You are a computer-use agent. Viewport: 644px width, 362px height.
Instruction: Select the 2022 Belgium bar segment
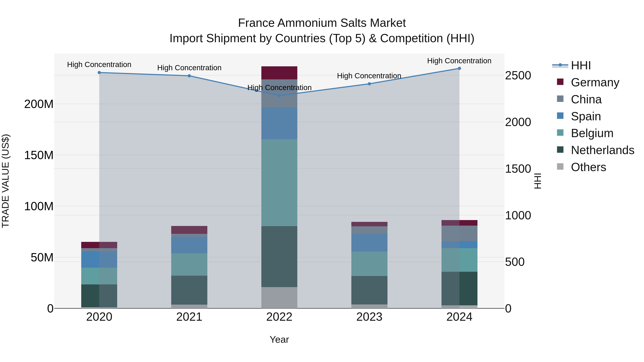coord(279,183)
